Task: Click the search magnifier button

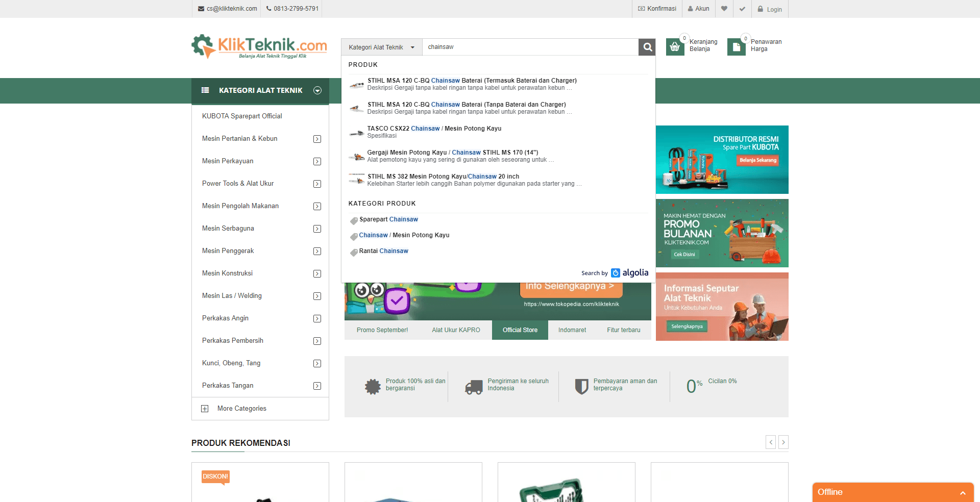Action: 647,47
